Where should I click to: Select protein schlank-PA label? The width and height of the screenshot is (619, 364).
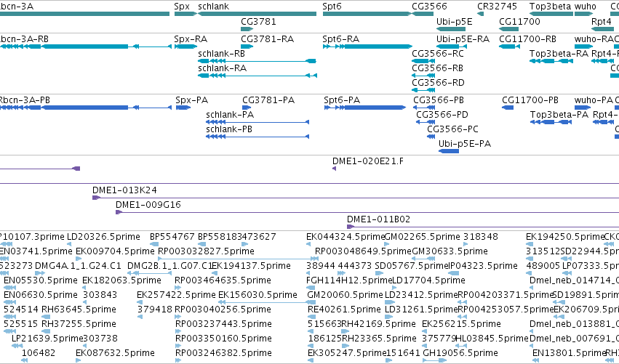click(x=230, y=115)
